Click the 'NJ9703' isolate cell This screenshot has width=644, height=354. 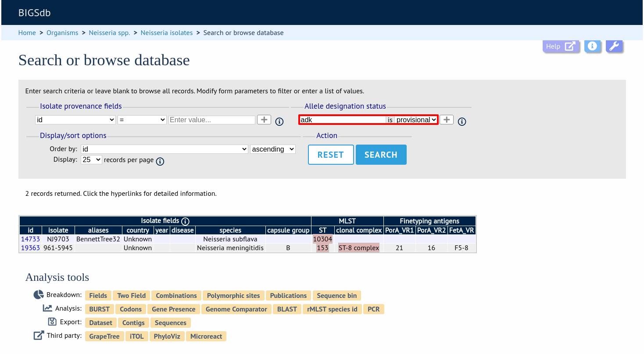(x=58, y=239)
